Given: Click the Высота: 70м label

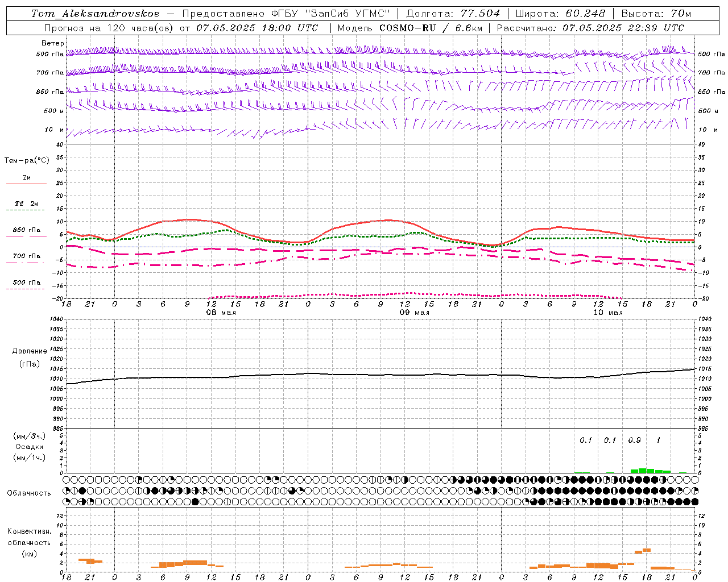Looking at the screenshot, I should click(x=656, y=14).
